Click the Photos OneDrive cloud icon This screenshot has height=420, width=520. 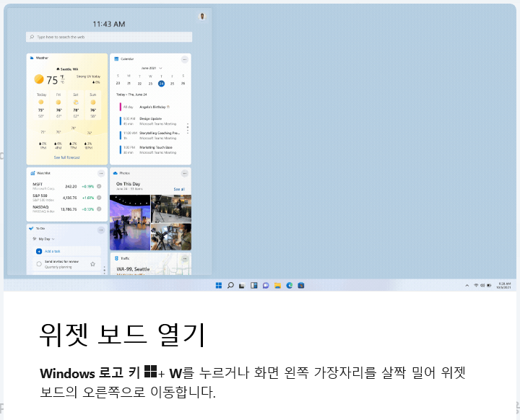[x=116, y=173]
